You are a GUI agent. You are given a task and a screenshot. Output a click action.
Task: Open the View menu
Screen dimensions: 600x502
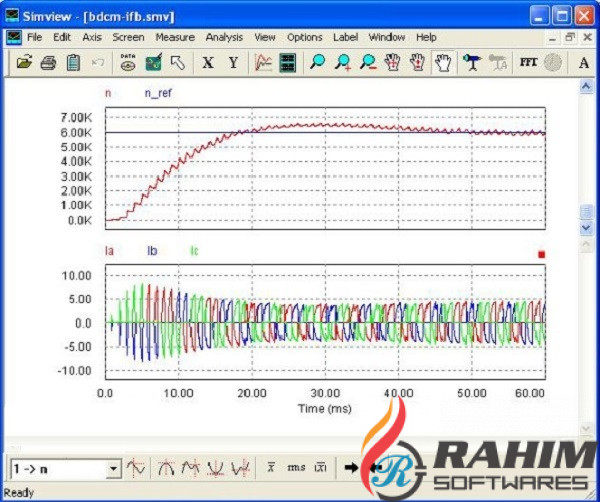(x=265, y=37)
